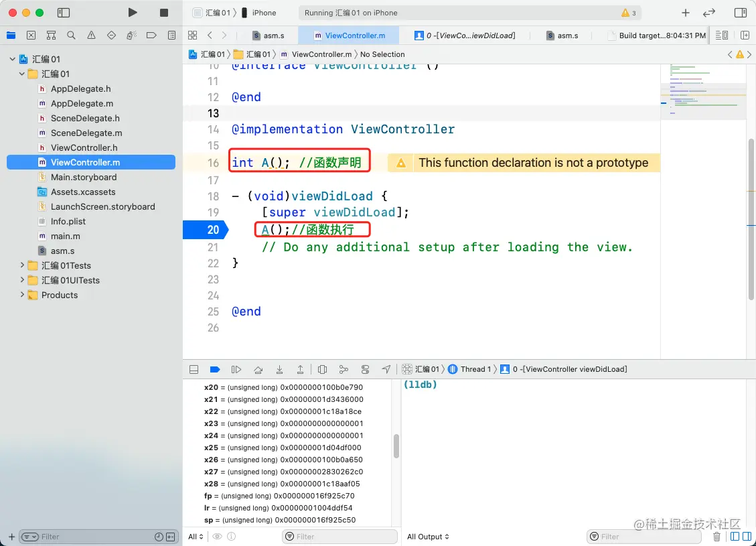Open the 0 -[ViewCo...iewDidLoad] tab
This screenshot has width=756, height=546.
pos(465,36)
